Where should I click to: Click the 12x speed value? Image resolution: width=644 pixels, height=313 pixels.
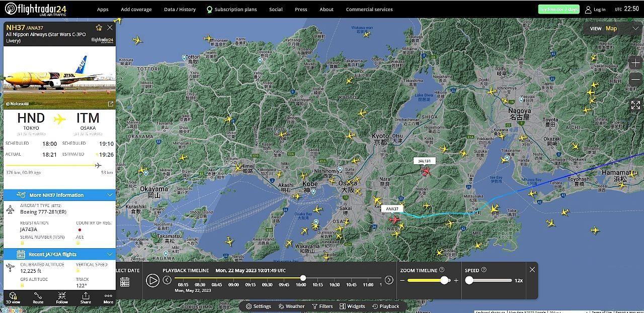point(519,280)
